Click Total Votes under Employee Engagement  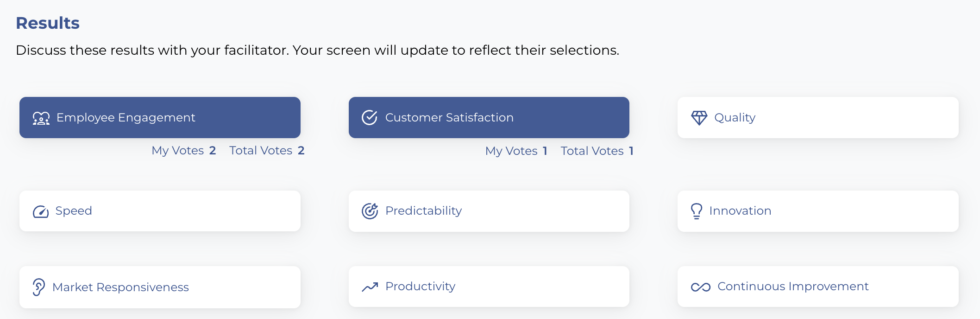point(266,151)
